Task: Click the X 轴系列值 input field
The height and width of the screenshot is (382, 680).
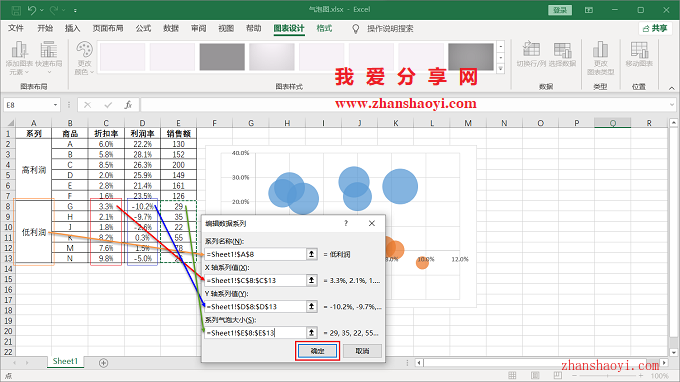Action: click(255, 281)
